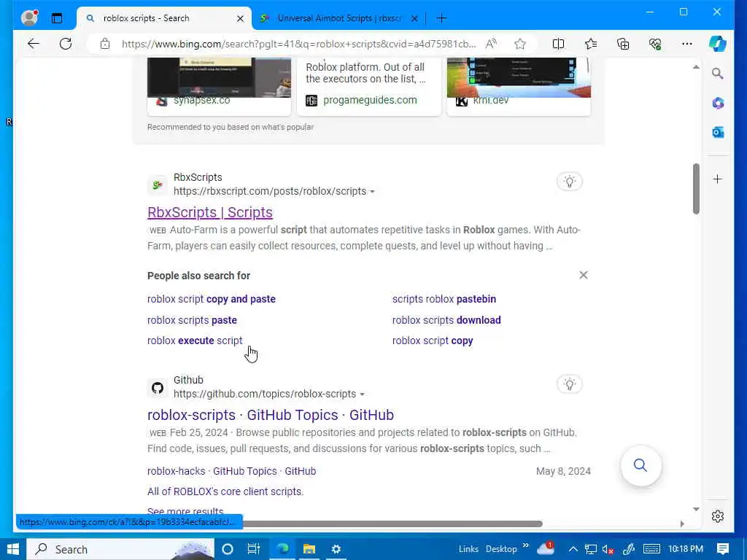Open sidebar Search icon

pos(718,74)
